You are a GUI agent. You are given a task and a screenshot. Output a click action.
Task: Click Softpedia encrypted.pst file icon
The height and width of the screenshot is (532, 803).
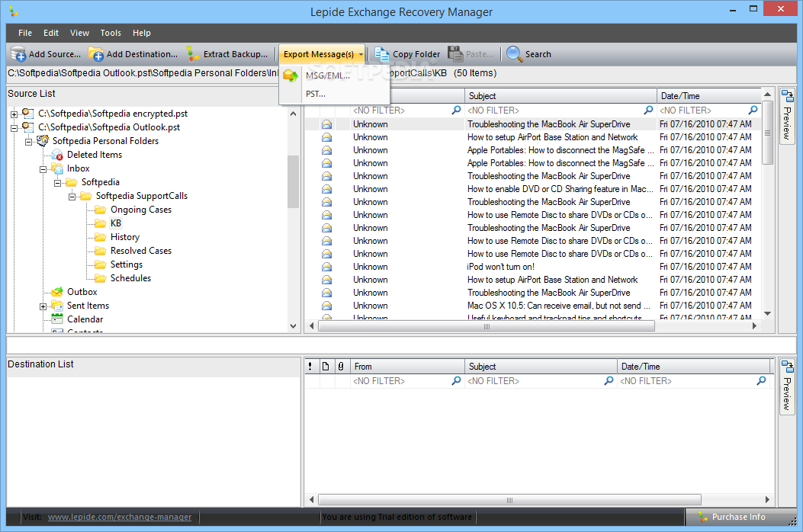[28, 113]
